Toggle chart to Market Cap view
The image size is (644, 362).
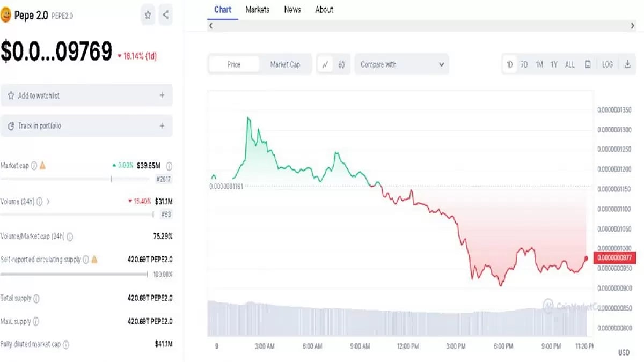coord(285,64)
